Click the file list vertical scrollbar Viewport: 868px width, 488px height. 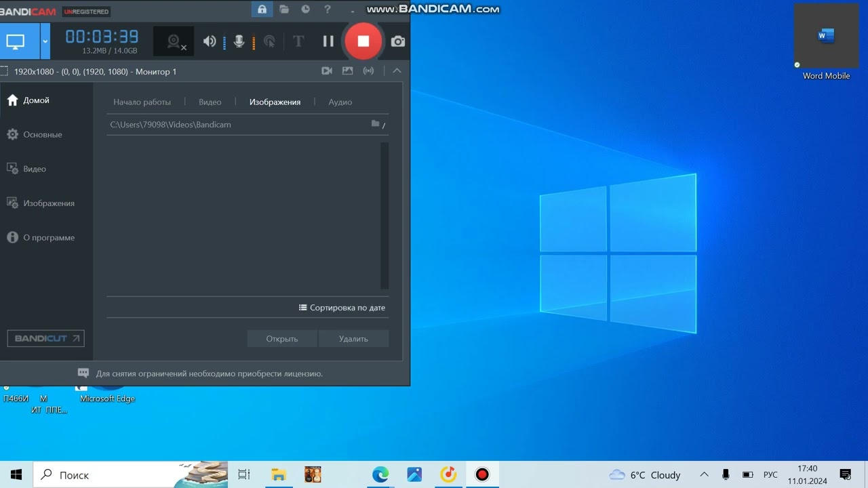(x=385, y=216)
